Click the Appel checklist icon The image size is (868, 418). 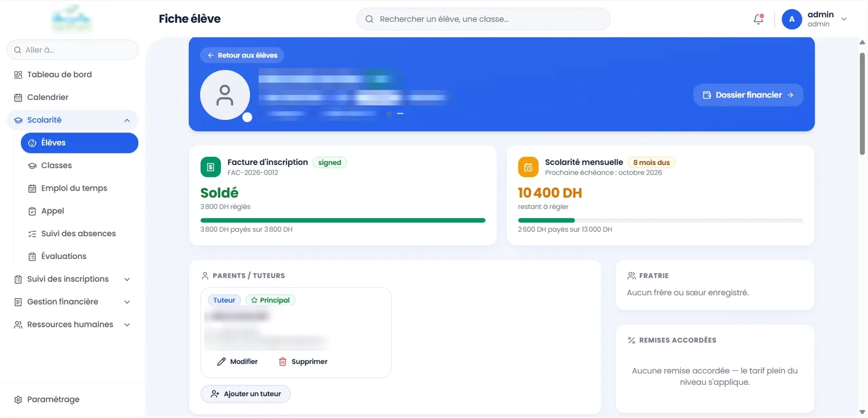click(32, 211)
